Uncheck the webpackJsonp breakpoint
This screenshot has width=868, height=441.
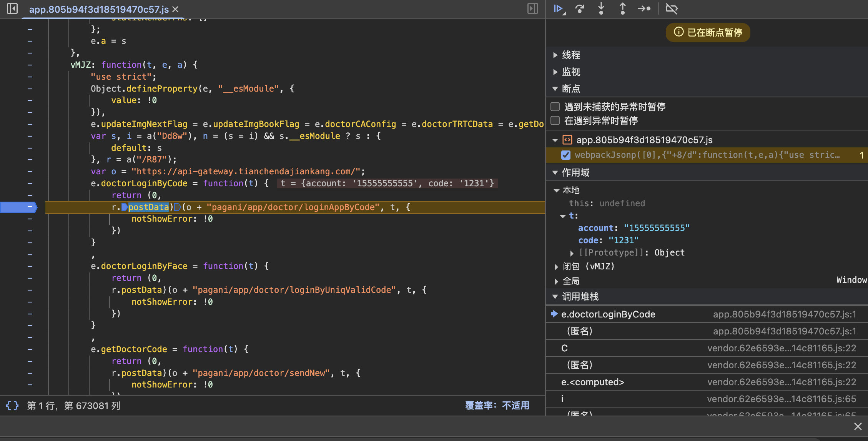(565, 155)
